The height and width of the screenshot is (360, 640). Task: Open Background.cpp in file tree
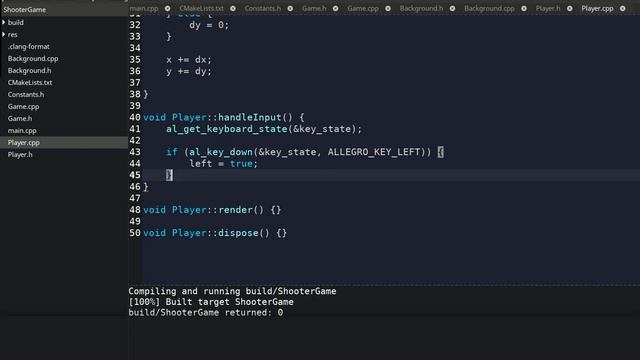tap(33, 58)
